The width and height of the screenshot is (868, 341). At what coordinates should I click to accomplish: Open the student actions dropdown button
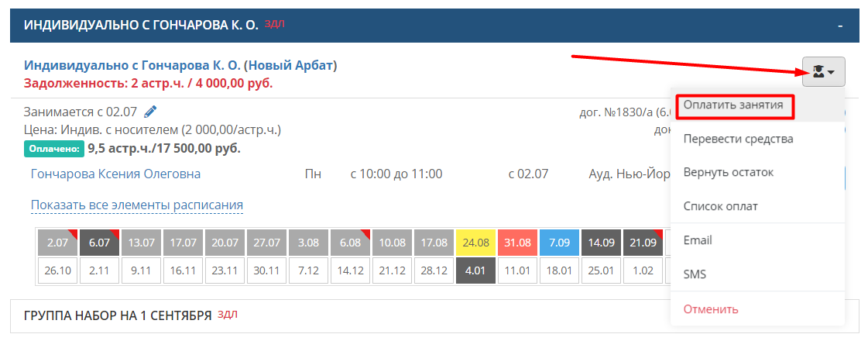point(823,71)
